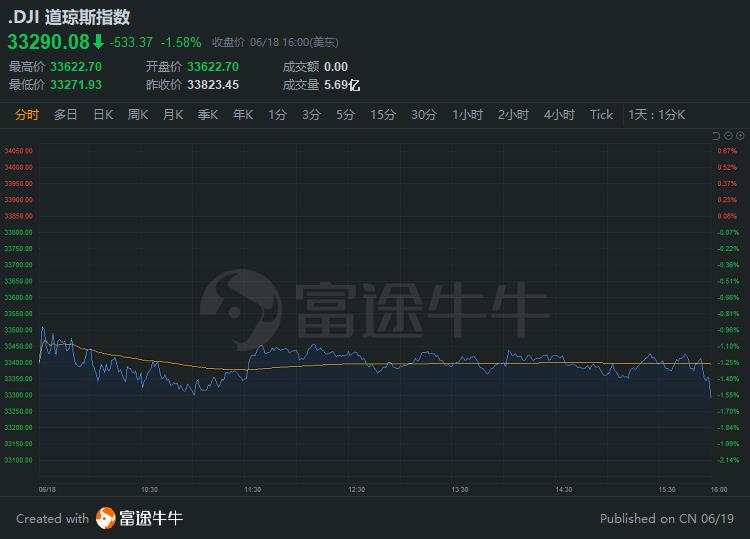Click the 15:30 time axis label
This screenshot has height=539, width=750.
coord(667,490)
